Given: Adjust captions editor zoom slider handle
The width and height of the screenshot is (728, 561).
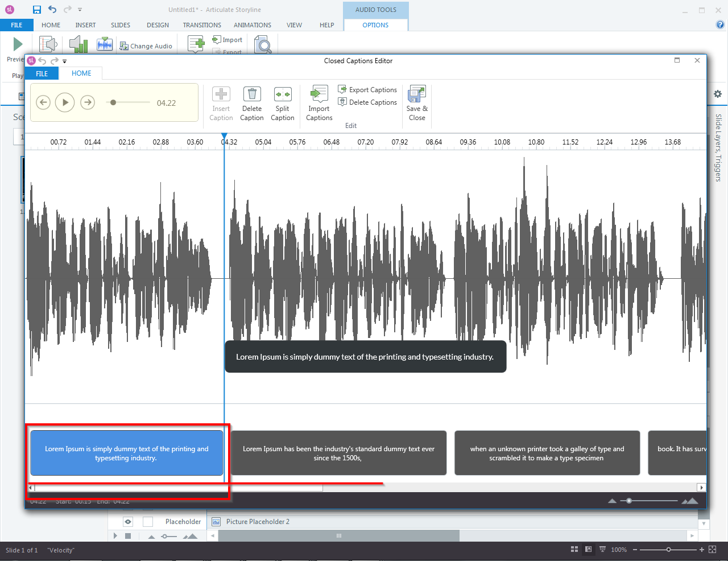Looking at the screenshot, I should click(629, 501).
